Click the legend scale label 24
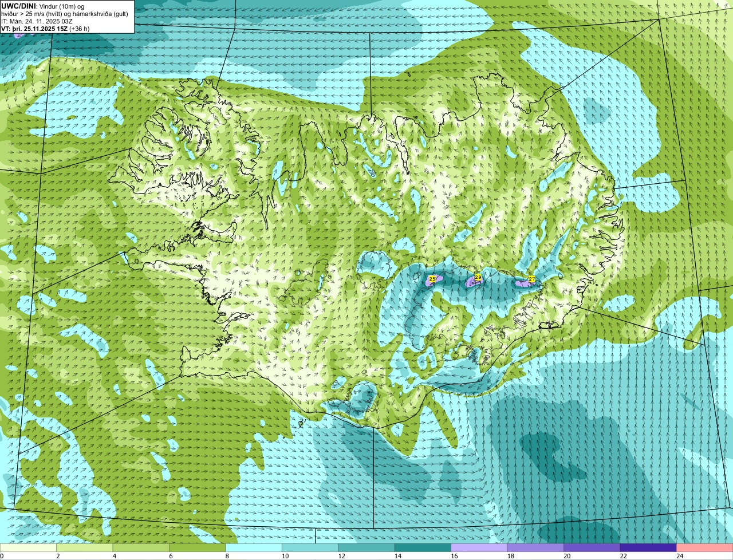This screenshot has height=560, width=733. 680,556
